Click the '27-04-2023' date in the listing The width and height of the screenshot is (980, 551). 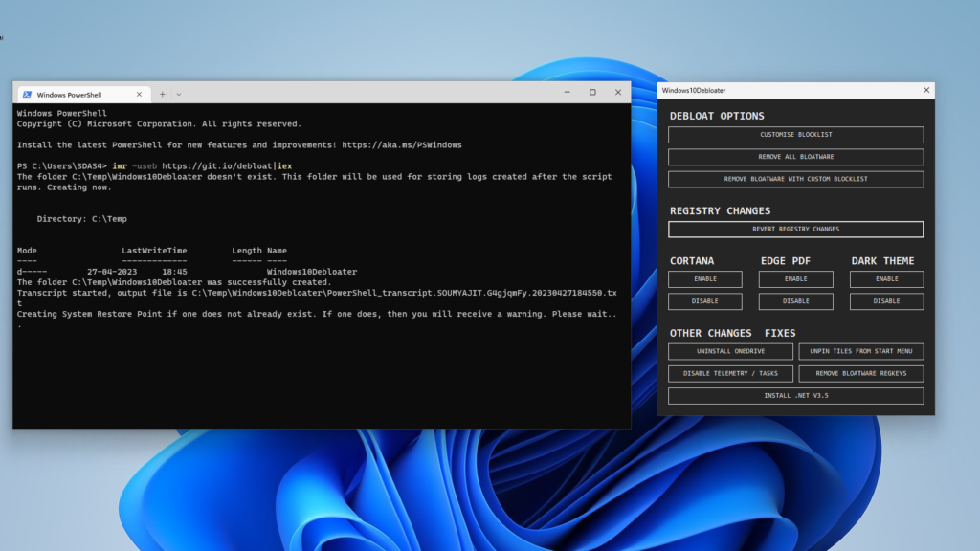112,272
